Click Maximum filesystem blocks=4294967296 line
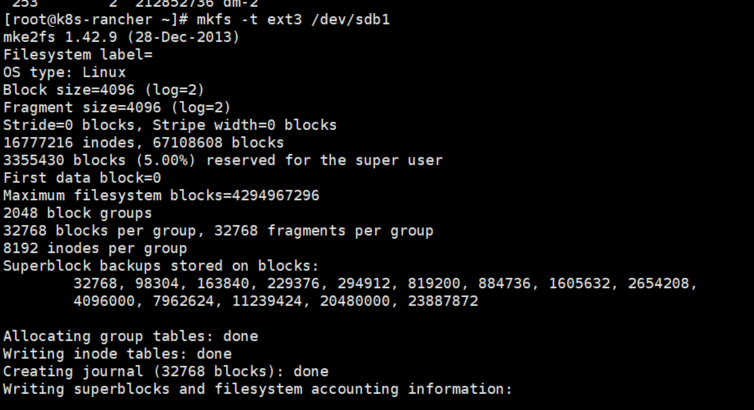 (161, 196)
